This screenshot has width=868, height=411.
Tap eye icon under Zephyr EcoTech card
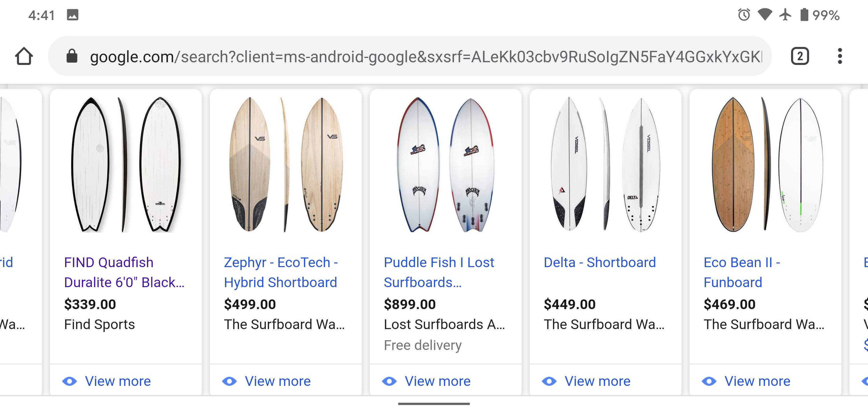[x=230, y=381]
